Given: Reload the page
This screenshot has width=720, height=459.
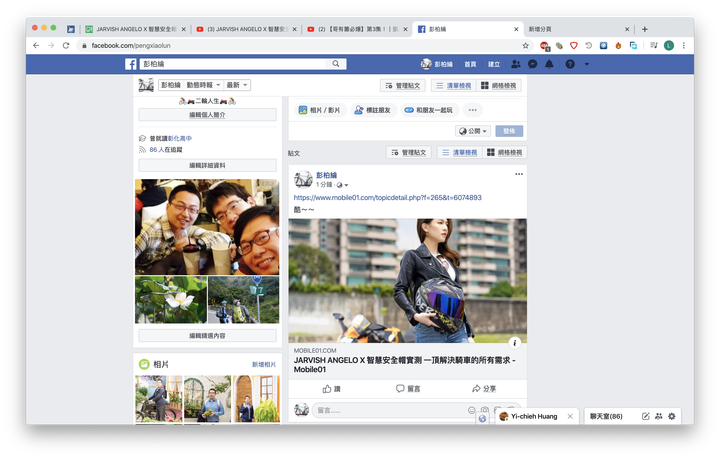Looking at the screenshot, I should point(66,45).
